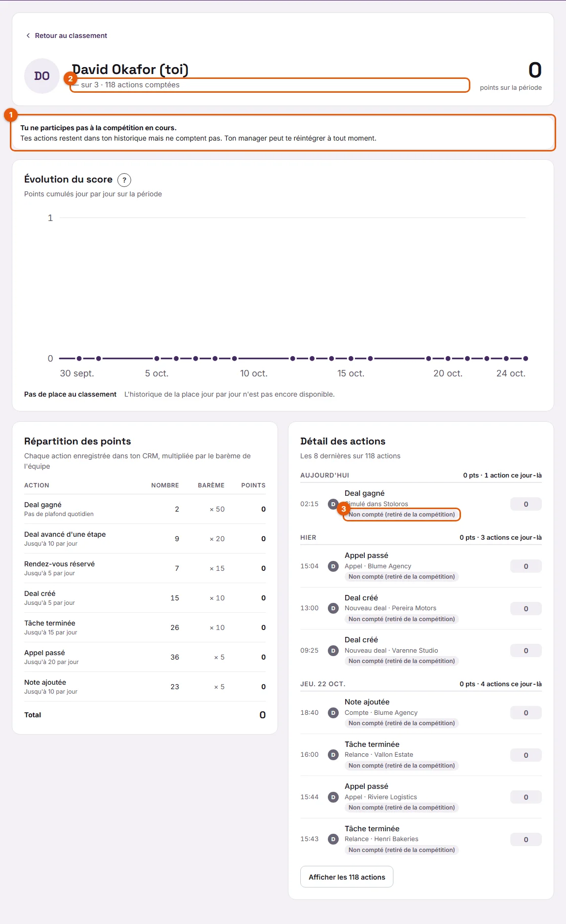The height and width of the screenshot is (924, 566).
Task: Click the points pill on the 02:15 action
Action: click(x=526, y=504)
